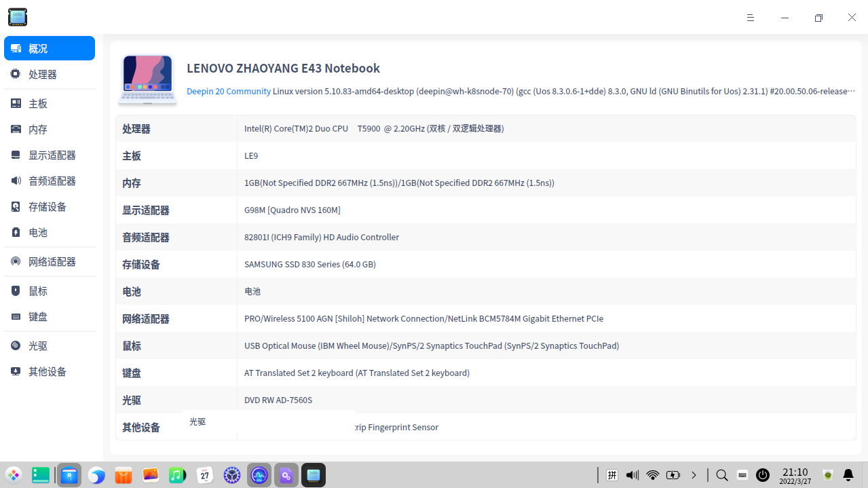Click the 电池 label in overview table
Screen dimensions: 868x488
(x=132, y=291)
